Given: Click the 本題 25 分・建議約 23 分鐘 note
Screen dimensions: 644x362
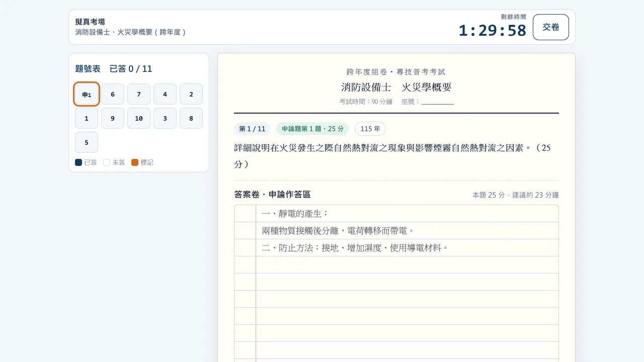Looking at the screenshot, I should point(516,195).
